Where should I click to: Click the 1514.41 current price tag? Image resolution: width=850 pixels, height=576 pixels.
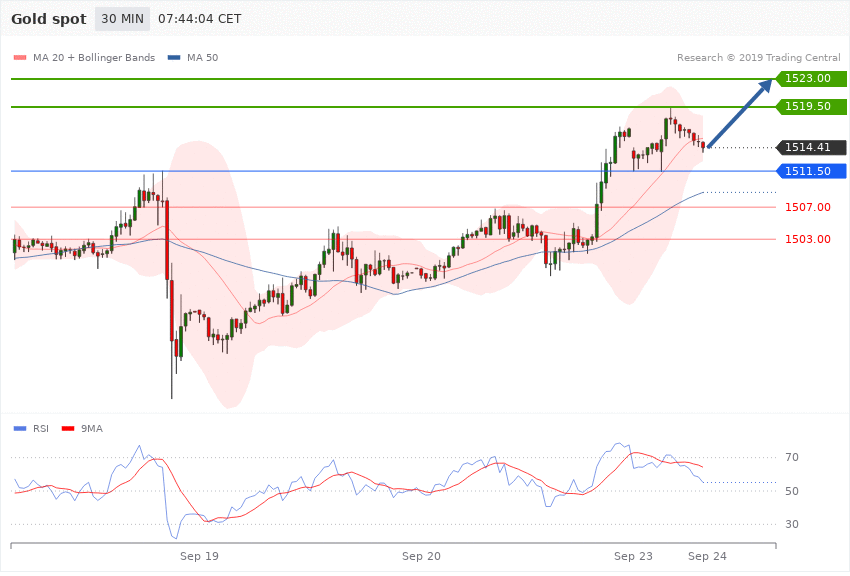pos(812,147)
